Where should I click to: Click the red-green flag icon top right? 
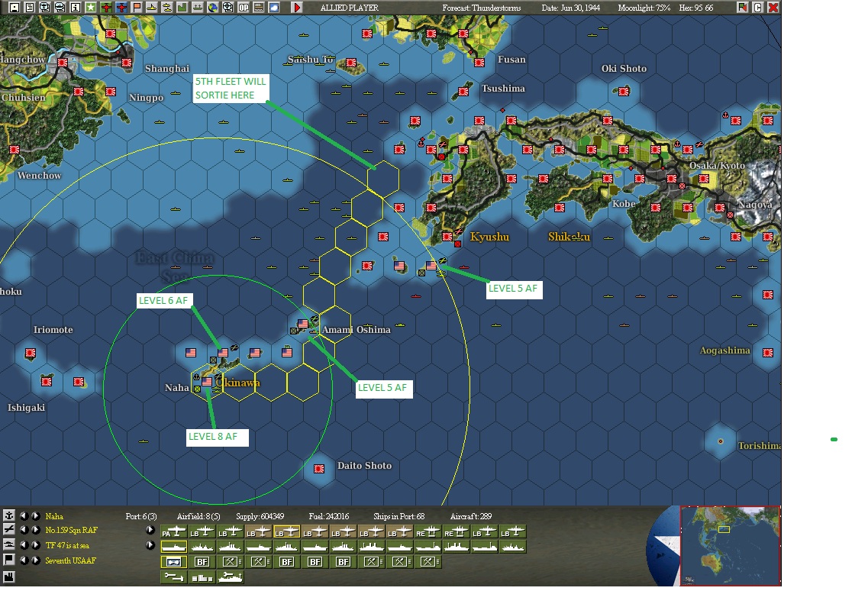[x=742, y=8]
